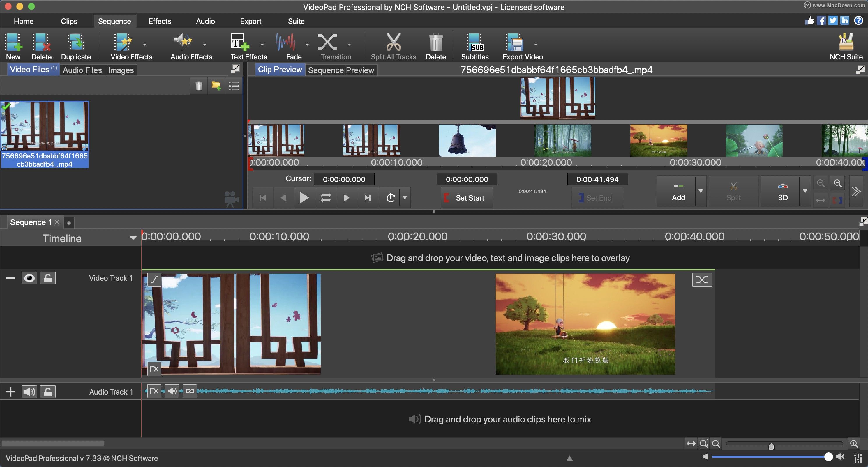Screen dimensions: 868x467
Task: Expand Transition dropdown arrow
Action: (x=349, y=44)
